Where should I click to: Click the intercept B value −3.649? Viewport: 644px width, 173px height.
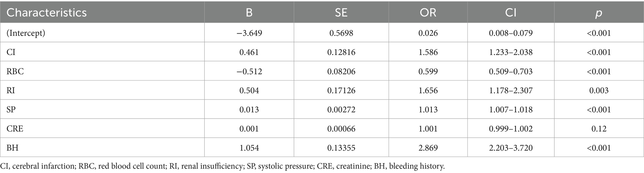coord(249,33)
